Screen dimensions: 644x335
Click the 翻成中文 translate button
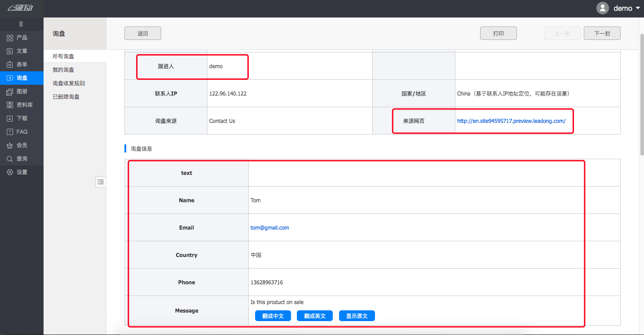click(x=273, y=316)
